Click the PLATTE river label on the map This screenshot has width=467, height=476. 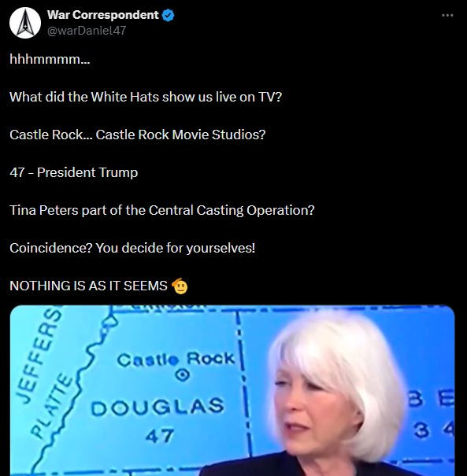click(52, 406)
